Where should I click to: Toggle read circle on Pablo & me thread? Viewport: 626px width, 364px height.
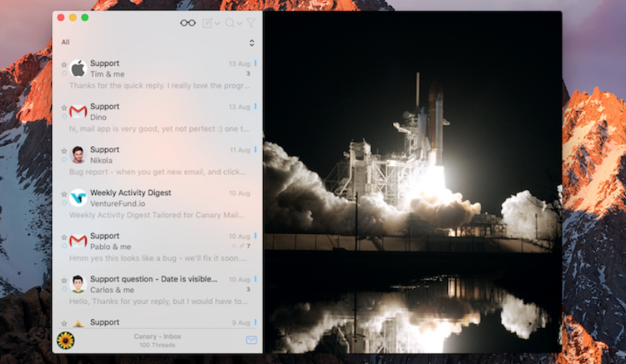tap(65, 246)
